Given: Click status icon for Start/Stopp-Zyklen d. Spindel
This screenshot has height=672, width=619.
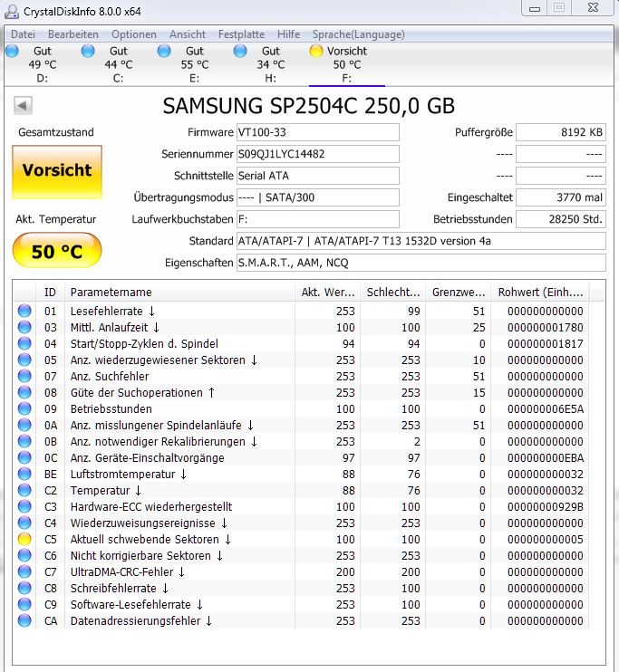Looking at the screenshot, I should point(24,343).
